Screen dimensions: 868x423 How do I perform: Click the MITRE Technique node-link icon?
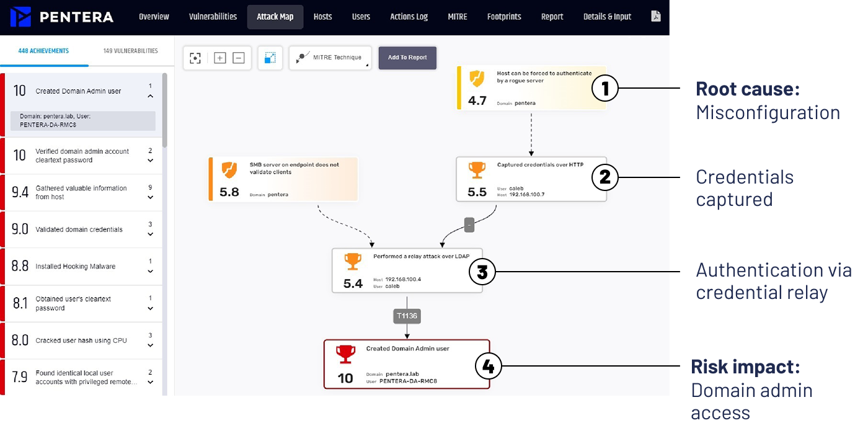click(x=303, y=58)
